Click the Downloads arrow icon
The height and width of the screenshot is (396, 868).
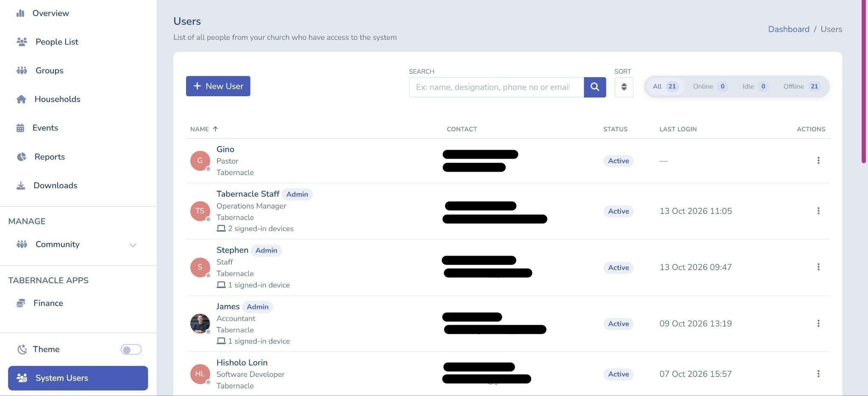(x=21, y=186)
